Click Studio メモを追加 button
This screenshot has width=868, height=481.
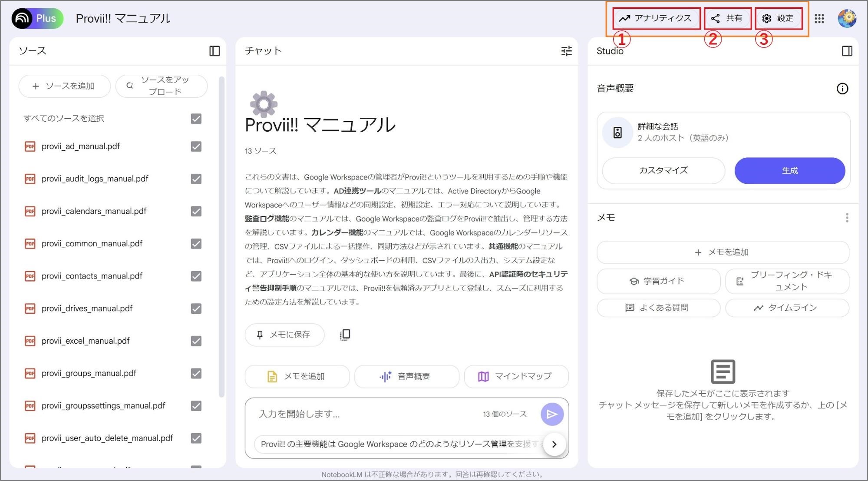click(723, 252)
